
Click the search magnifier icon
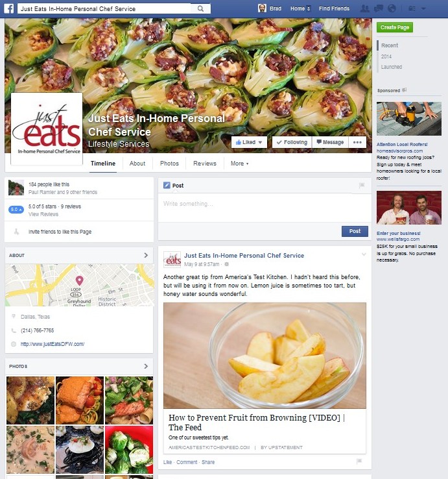click(200, 8)
